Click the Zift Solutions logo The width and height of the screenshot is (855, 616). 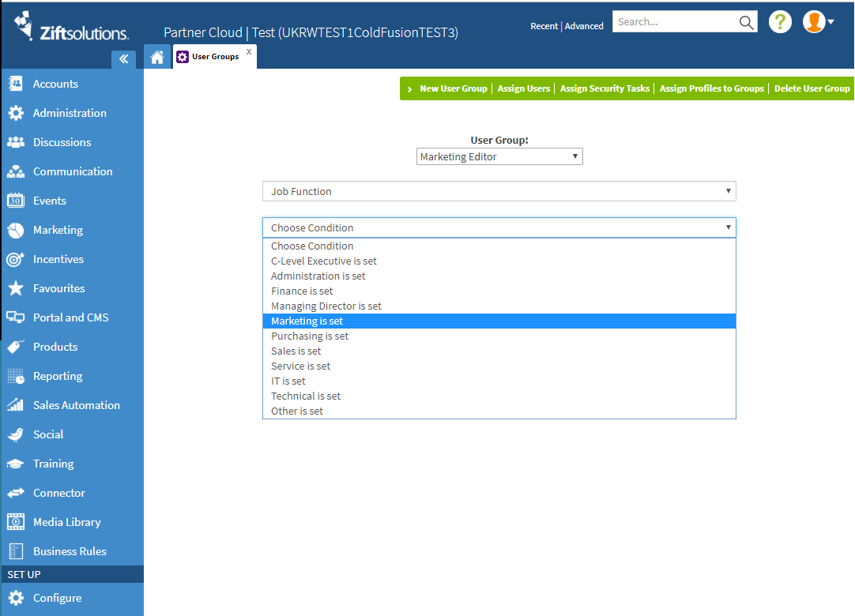(x=72, y=26)
